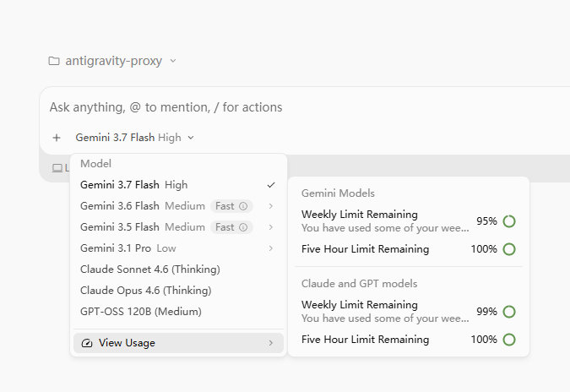Expand Gemini 3.6 Flash submenu arrow

[271, 206]
